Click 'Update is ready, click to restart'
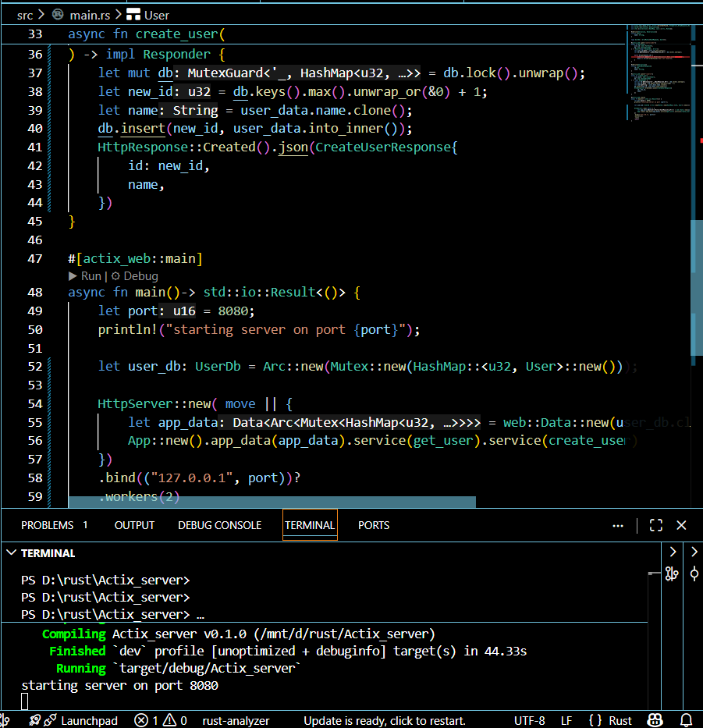This screenshot has width=703, height=728. pyautogui.click(x=384, y=720)
